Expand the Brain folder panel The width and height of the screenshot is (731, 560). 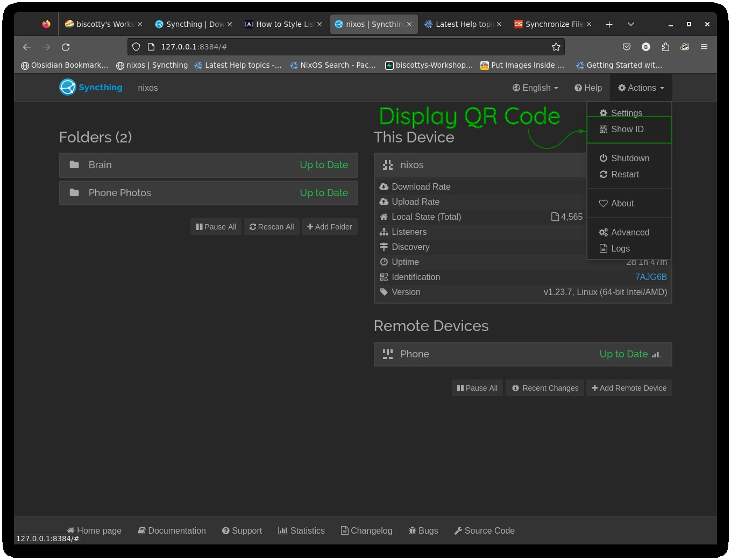[208, 165]
